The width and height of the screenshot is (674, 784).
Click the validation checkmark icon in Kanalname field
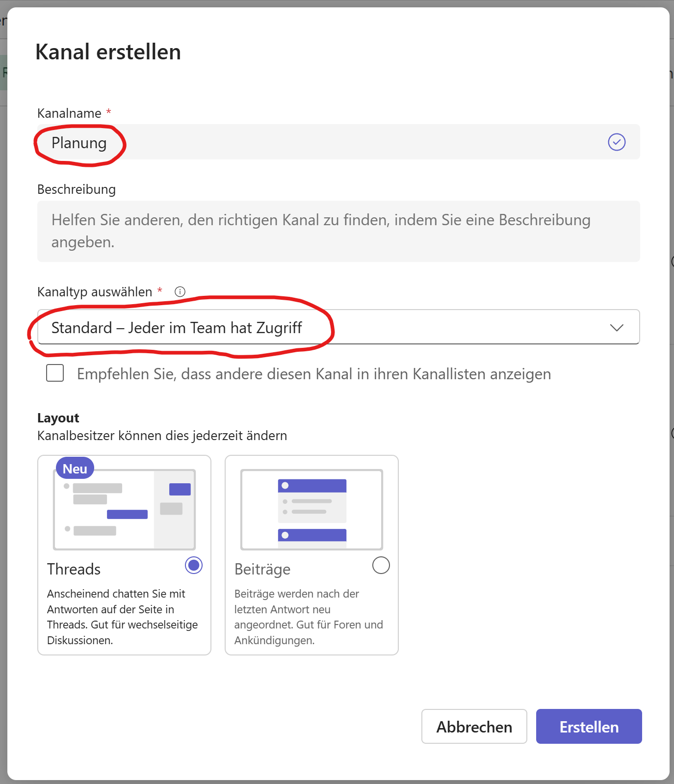click(x=617, y=142)
